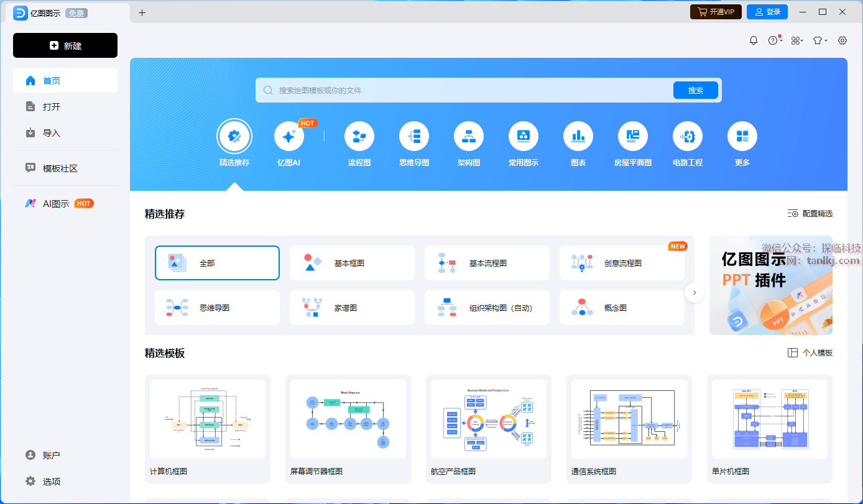Open the 流程图 flowchart category icon
This screenshot has width=863, height=504.
click(x=359, y=137)
